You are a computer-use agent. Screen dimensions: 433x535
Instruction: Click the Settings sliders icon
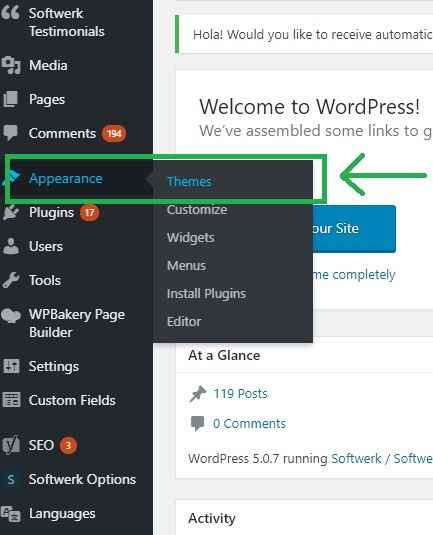tap(11, 366)
